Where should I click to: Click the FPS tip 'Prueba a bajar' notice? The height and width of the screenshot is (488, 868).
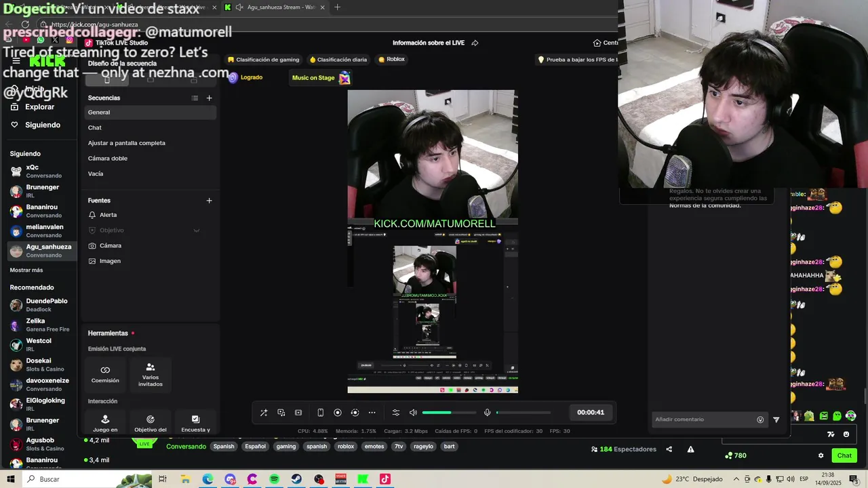pyautogui.click(x=577, y=60)
